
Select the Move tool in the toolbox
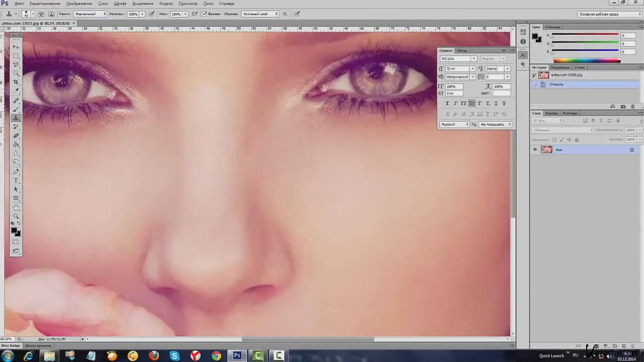click(16, 47)
